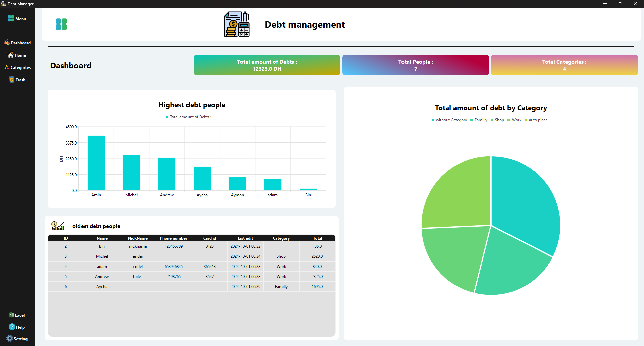The width and height of the screenshot is (644, 346).
Task: Click the Total People card
Action: pyautogui.click(x=416, y=65)
